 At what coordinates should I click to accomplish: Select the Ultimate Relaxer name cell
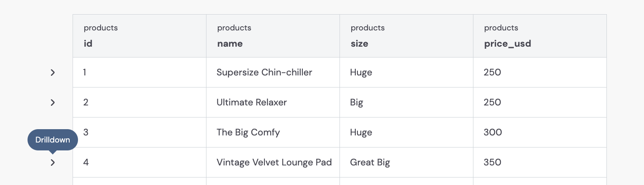[x=273, y=102]
